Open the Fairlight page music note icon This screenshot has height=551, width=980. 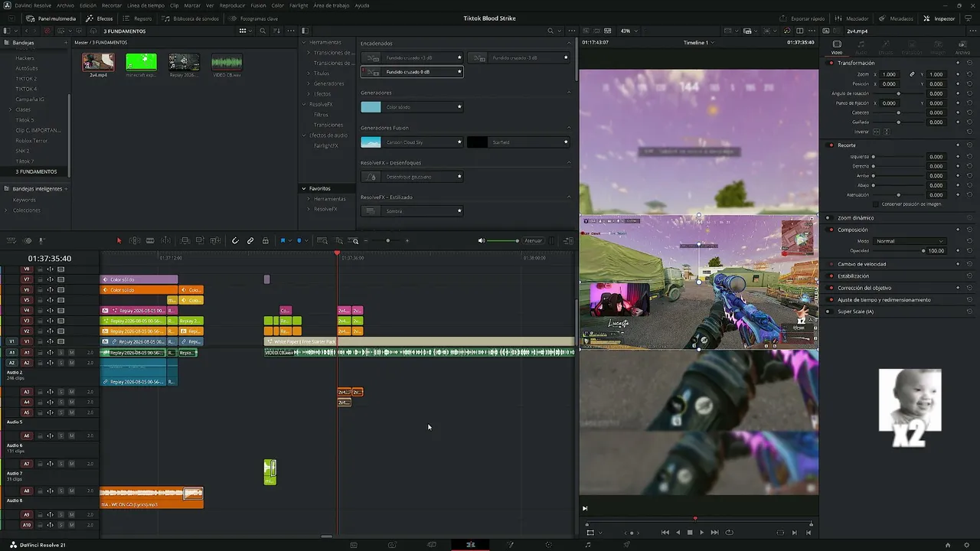(x=587, y=545)
